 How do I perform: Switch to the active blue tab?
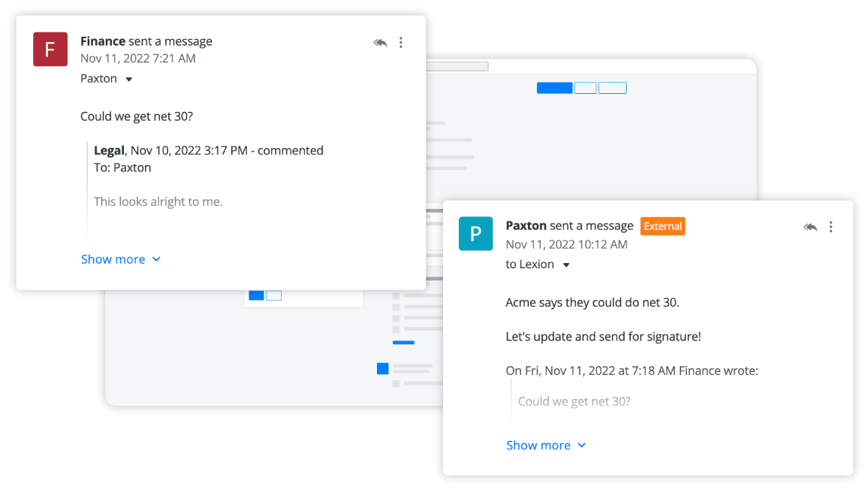[x=554, y=87]
